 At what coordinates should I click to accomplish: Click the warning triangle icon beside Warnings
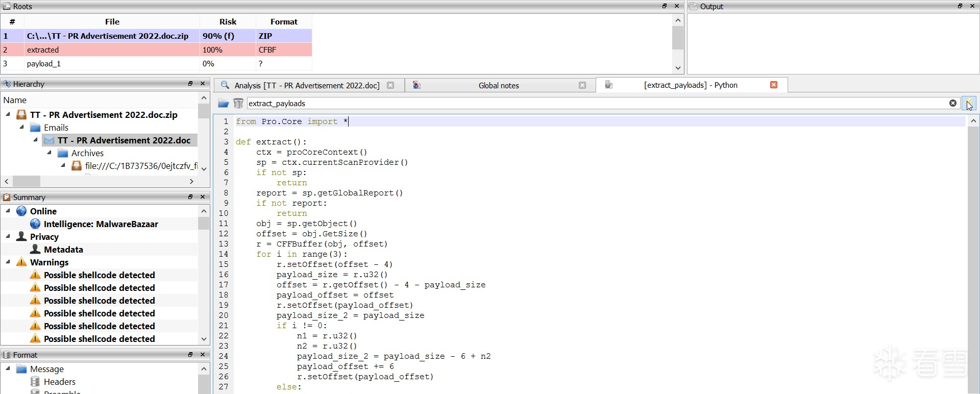(x=21, y=262)
